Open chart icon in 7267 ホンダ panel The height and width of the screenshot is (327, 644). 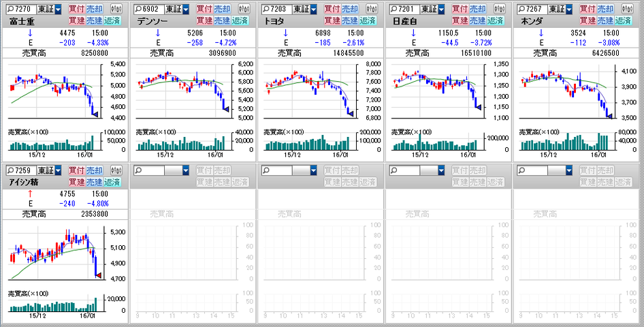[x=627, y=9]
